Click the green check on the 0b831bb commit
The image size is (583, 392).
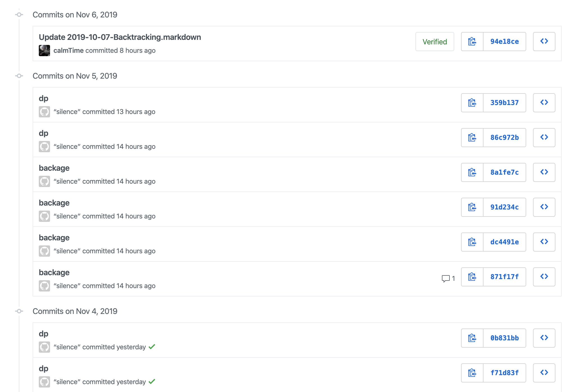click(x=152, y=347)
